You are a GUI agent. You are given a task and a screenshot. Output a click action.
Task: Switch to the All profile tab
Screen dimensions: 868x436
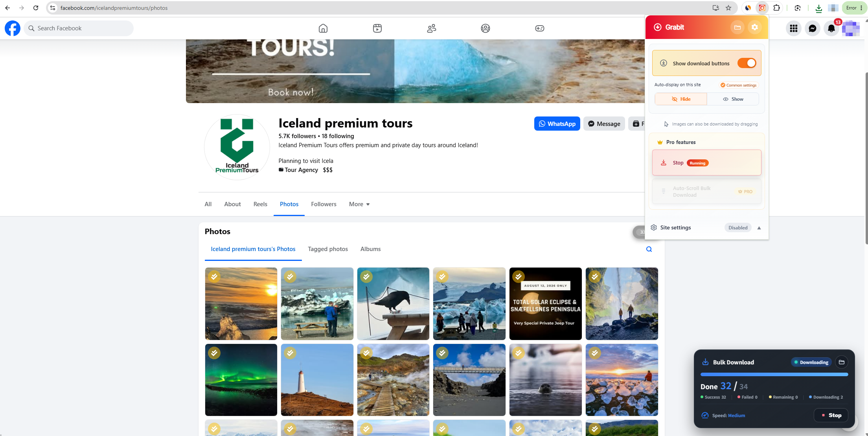208,204
